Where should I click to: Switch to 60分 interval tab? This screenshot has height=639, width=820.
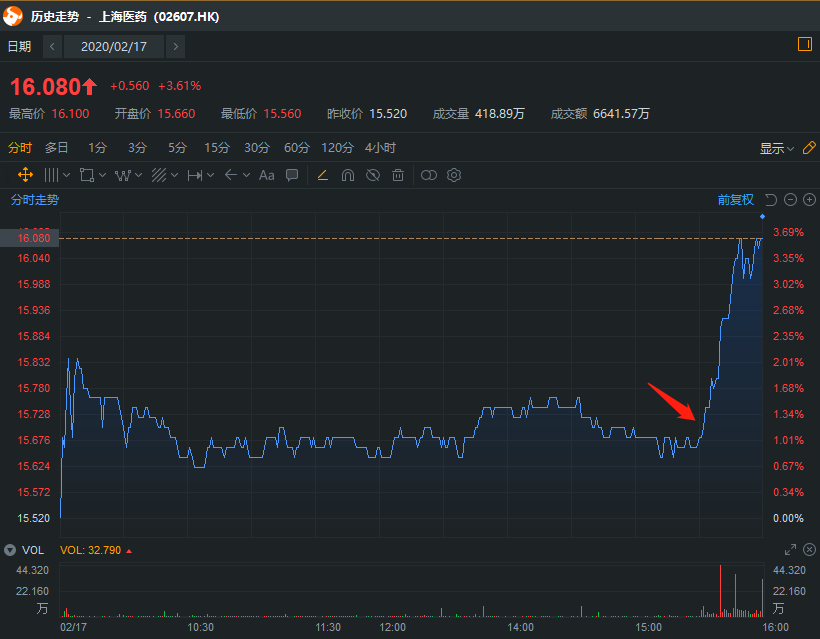point(297,148)
